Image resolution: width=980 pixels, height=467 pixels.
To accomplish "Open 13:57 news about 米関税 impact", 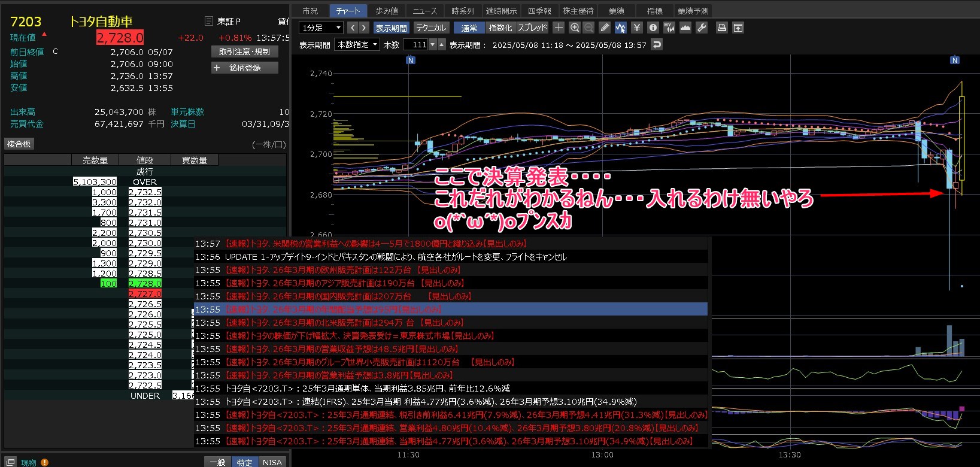I will click(x=451, y=244).
